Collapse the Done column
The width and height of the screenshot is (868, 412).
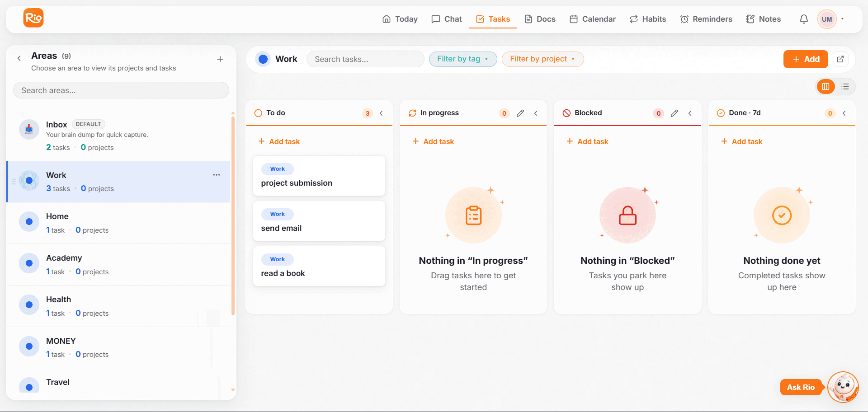[x=844, y=113]
